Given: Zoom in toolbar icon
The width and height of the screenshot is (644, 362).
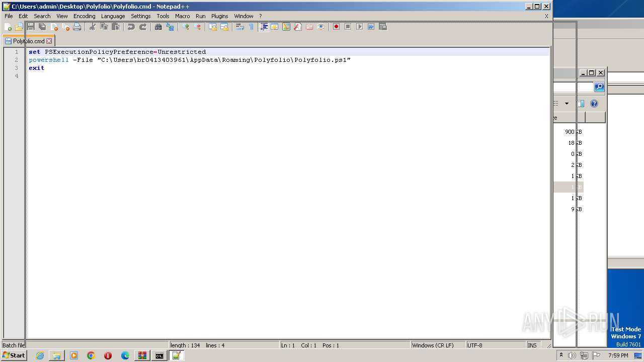Looking at the screenshot, I should coord(186,27).
